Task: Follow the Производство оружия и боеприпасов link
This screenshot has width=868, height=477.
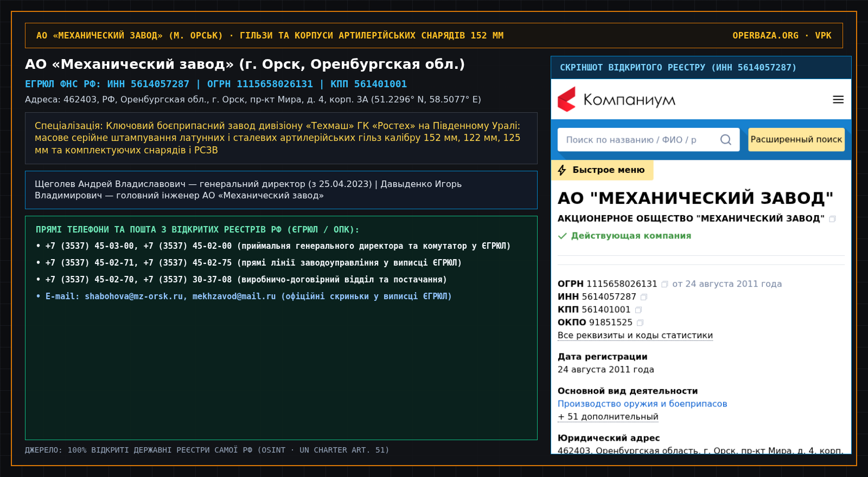Action: point(642,404)
